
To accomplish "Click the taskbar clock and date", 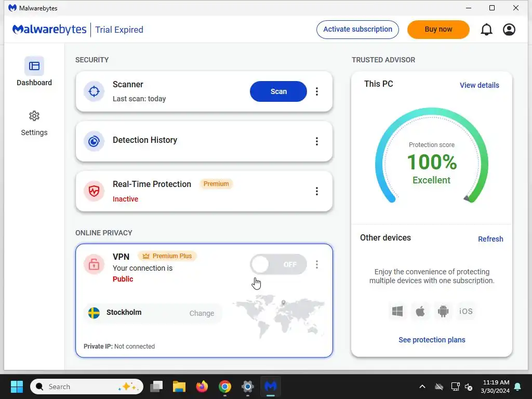I will [495, 387].
